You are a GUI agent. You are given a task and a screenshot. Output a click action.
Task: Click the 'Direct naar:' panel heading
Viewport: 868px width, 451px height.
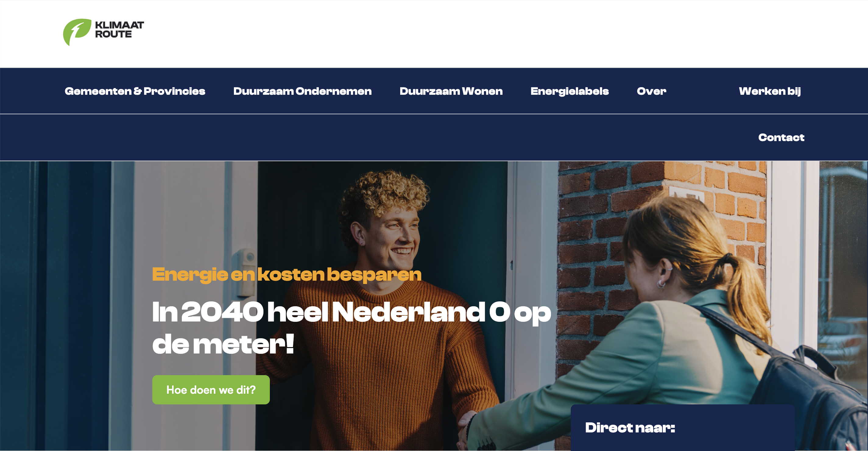[x=630, y=428]
